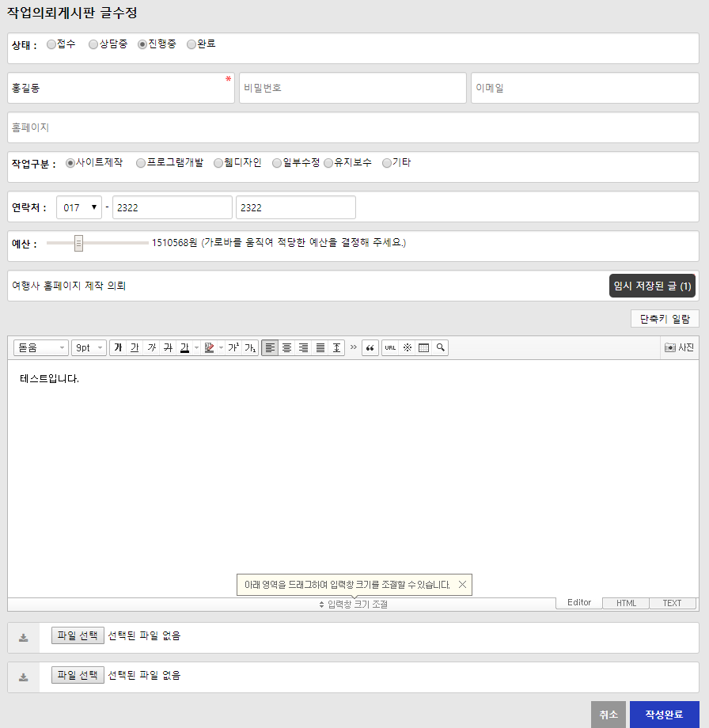Choose 웹디자인 work type

(218, 163)
